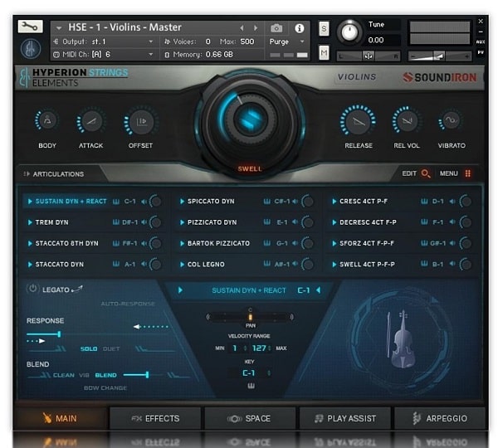Open the instrument info icon
Image resolution: width=498 pixels, height=448 pixels.
pyautogui.click(x=299, y=28)
